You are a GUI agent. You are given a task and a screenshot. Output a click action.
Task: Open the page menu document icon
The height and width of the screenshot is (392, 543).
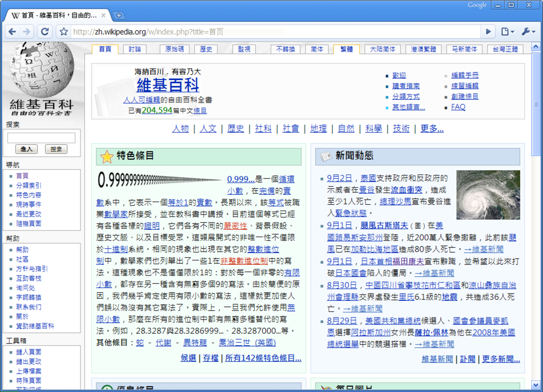click(507, 32)
